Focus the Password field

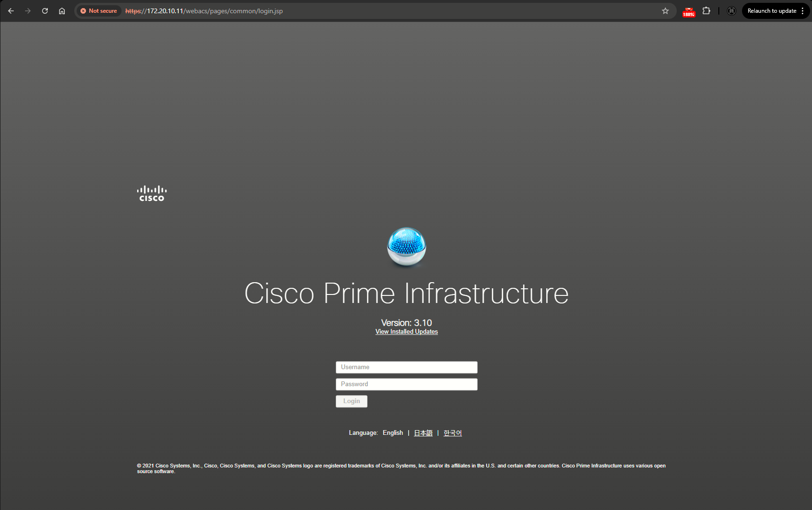[407, 384]
